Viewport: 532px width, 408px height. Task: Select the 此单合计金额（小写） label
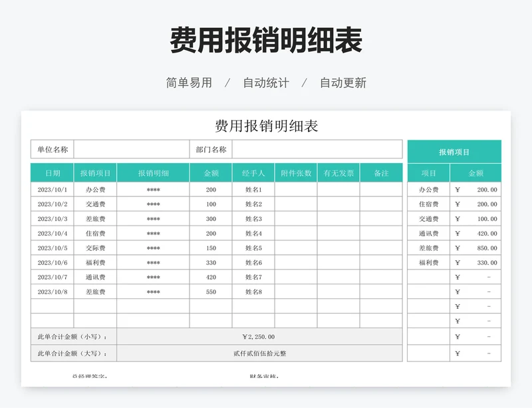[74, 337]
